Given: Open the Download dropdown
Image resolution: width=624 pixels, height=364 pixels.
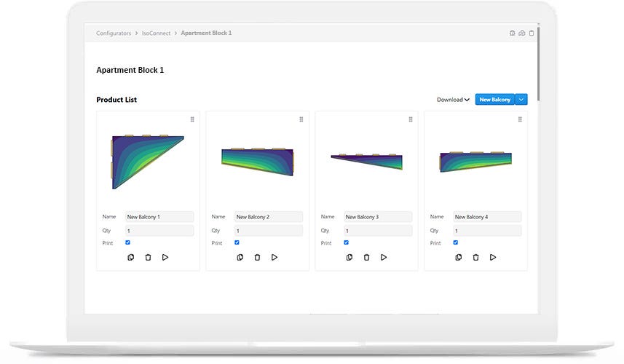Looking at the screenshot, I should 453,100.
